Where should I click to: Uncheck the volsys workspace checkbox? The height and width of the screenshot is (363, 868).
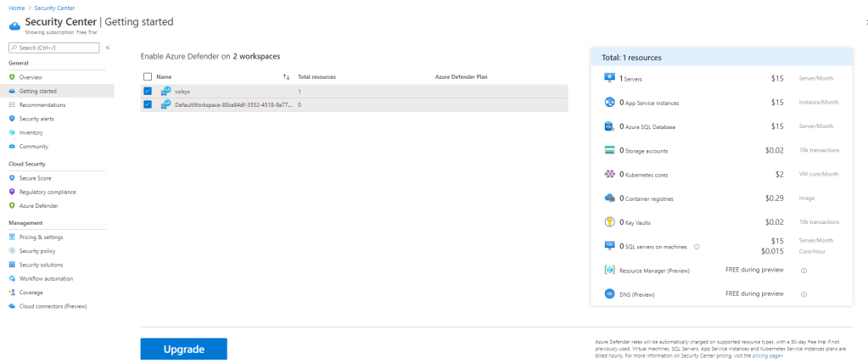pos(148,91)
